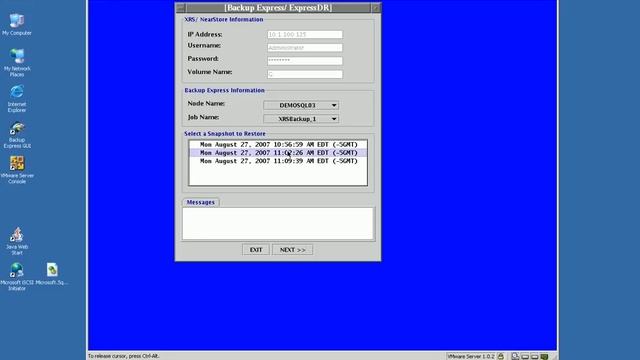Click the EXIT button

tap(256, 250)
